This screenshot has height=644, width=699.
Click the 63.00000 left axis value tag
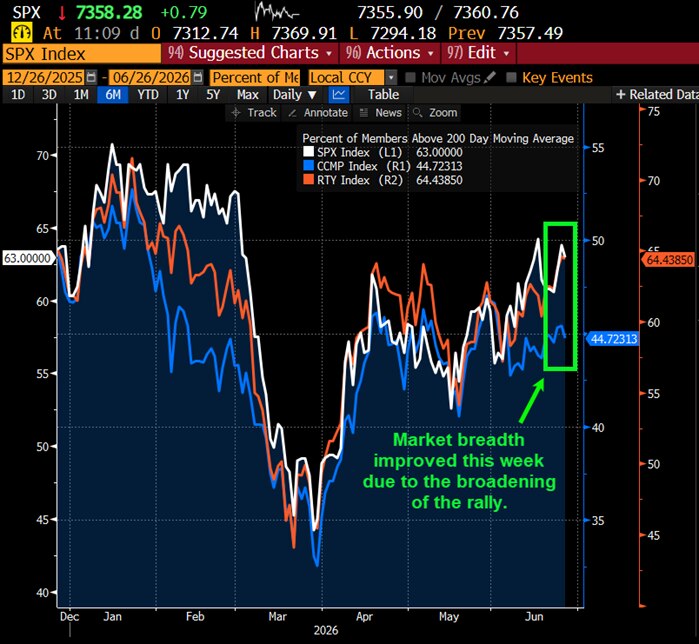point(28,258)
